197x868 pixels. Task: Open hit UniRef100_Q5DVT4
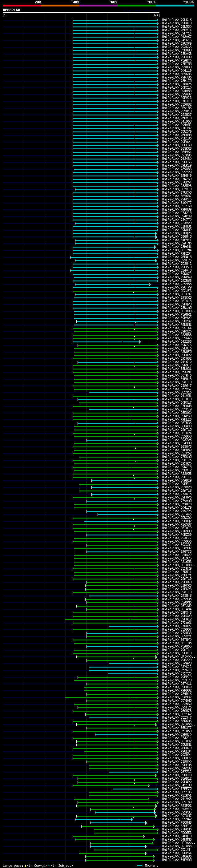(177, 30)
